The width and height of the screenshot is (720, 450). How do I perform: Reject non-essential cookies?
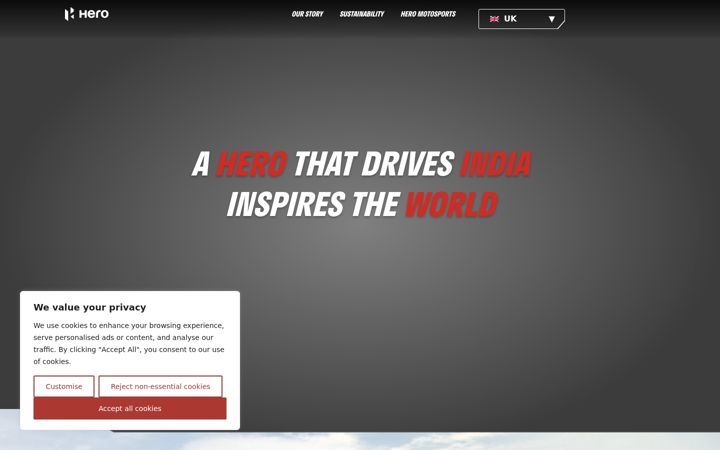point(160,386)
